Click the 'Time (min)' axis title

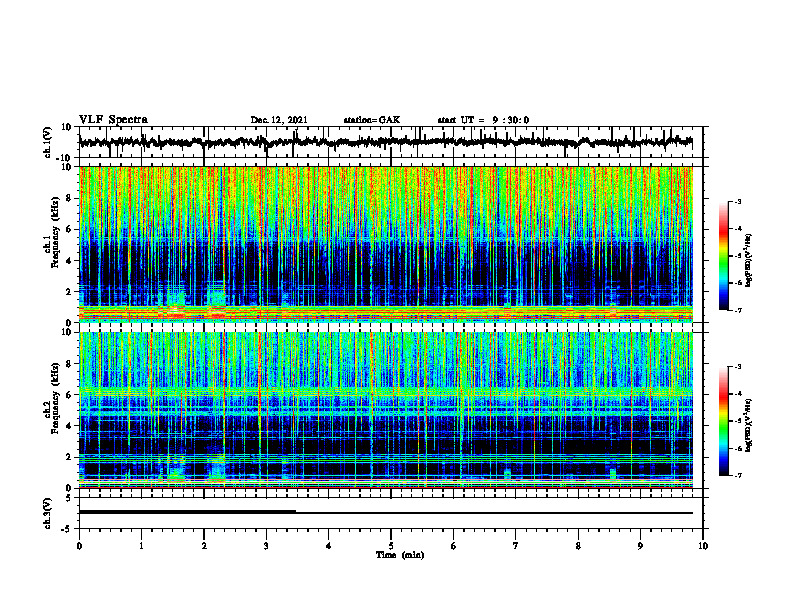tap(400, 555)
